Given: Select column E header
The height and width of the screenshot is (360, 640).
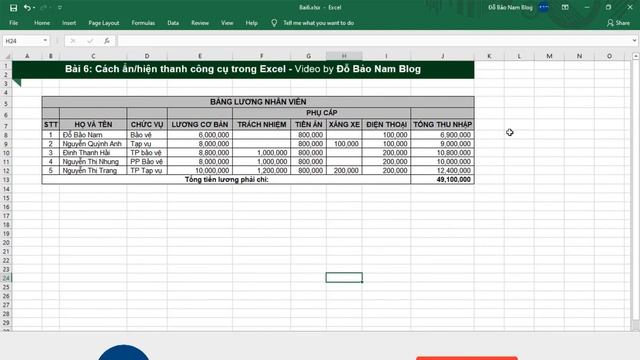Looking at the screenshot, I should coord(200,56).
